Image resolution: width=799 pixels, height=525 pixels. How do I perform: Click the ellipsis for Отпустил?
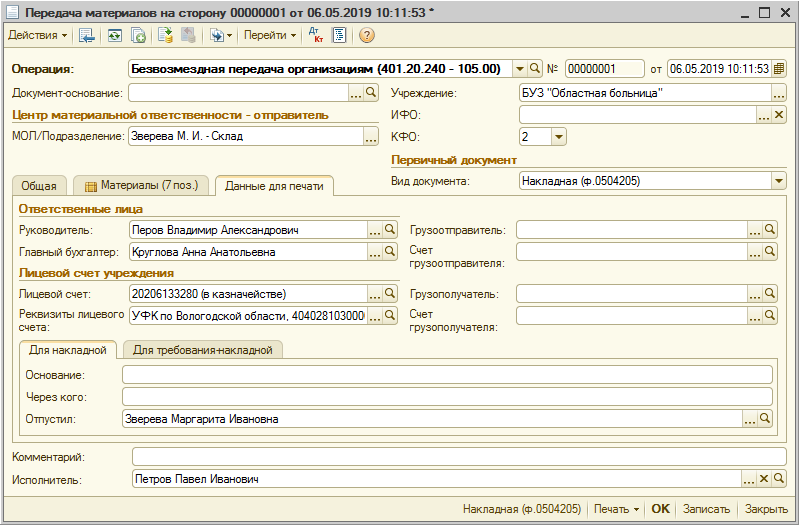(750, 419)
